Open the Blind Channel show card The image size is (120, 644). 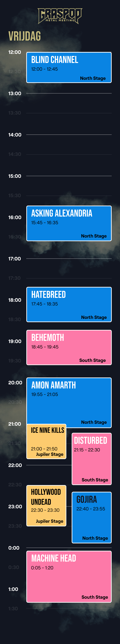tap(69, 67)
